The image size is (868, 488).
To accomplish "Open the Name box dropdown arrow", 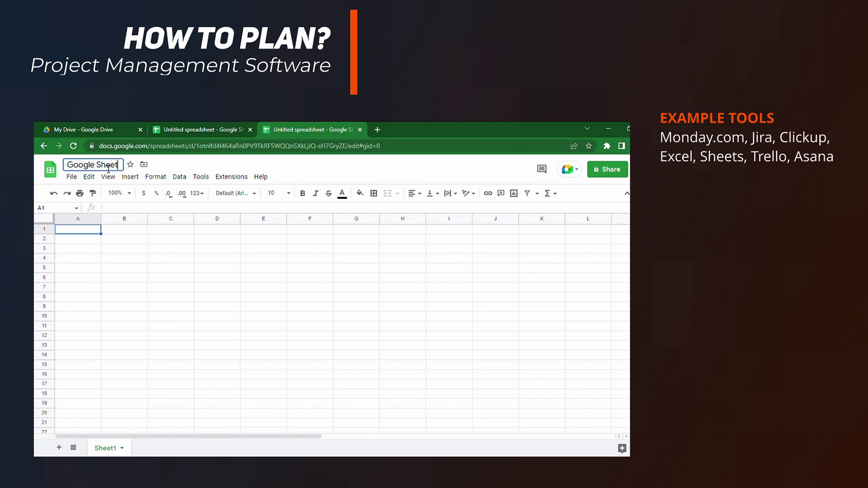I will point(76,208).
